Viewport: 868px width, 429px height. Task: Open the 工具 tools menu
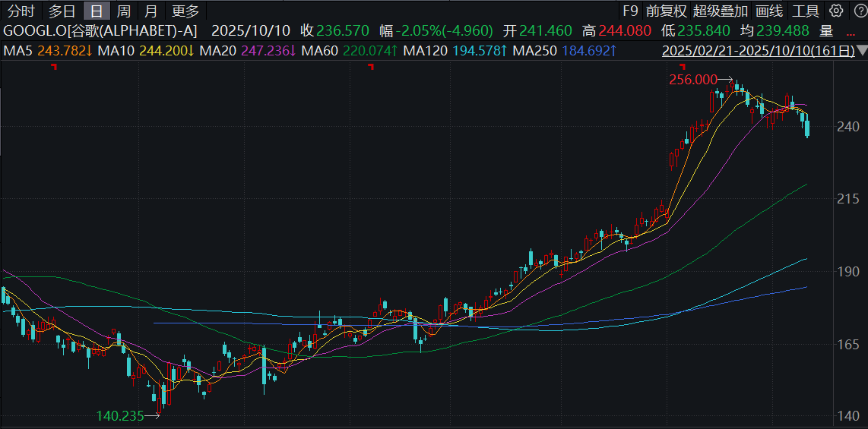tap(806, 11)
